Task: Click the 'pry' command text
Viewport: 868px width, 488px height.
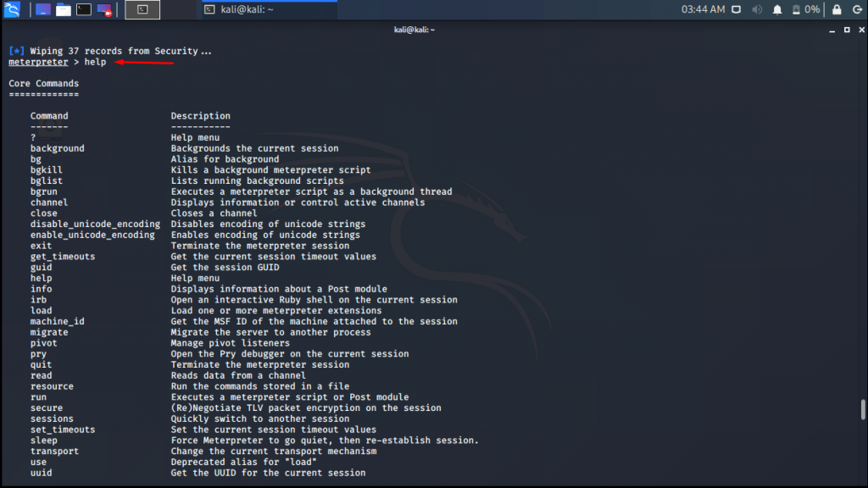Action: 38,354
